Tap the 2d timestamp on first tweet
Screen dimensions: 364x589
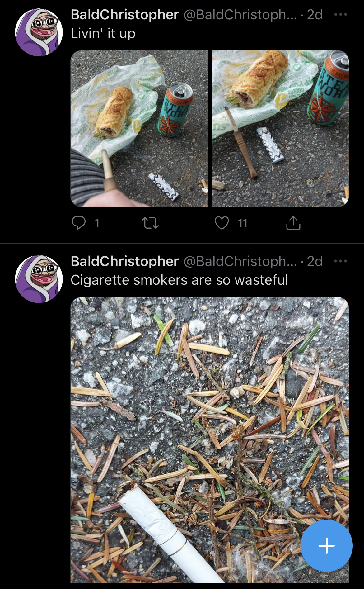click(x=315, y=15)
